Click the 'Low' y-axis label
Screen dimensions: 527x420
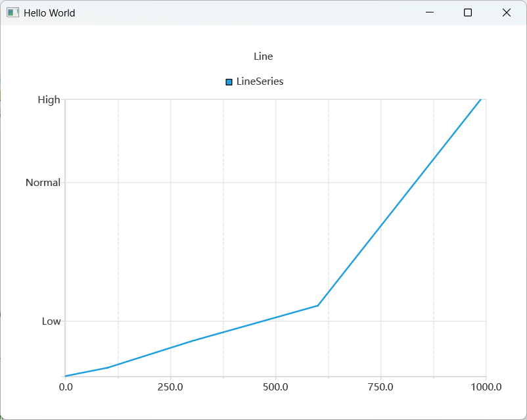(x=51, y=321)
